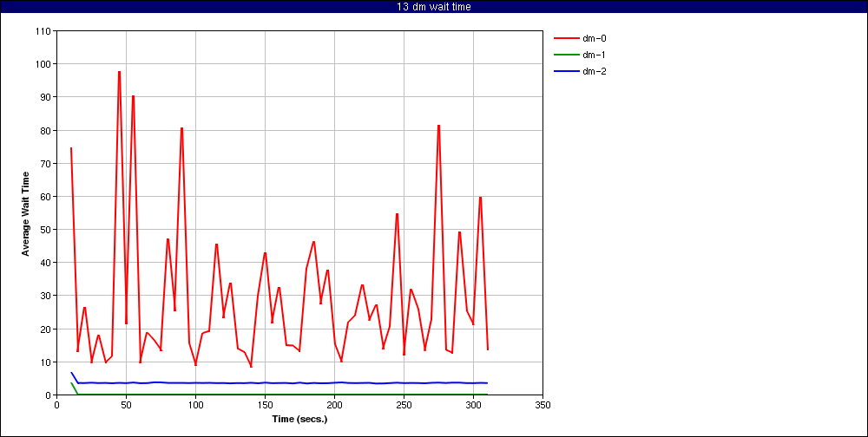Screen dimensions: 868x437
Task: Click the y-axis tick label 110
Action: 45,31
